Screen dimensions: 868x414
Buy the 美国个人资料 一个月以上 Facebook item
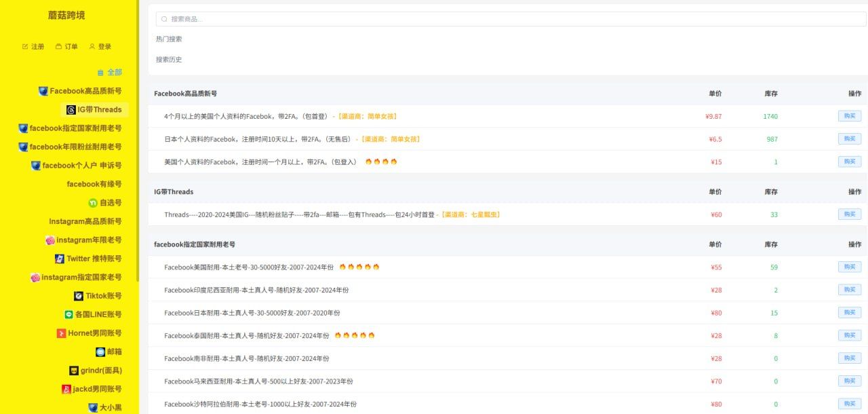coord(850,162)
